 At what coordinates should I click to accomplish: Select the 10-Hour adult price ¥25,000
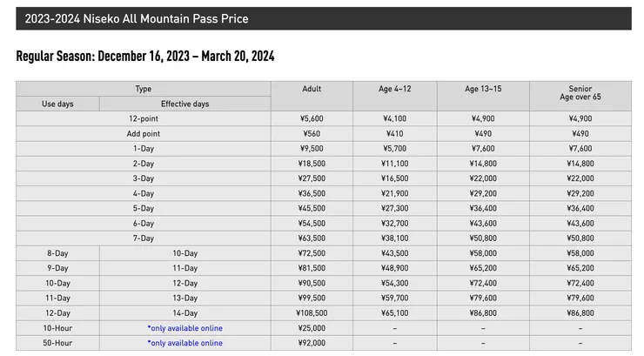pyautogui.click(x=312, y=328)
